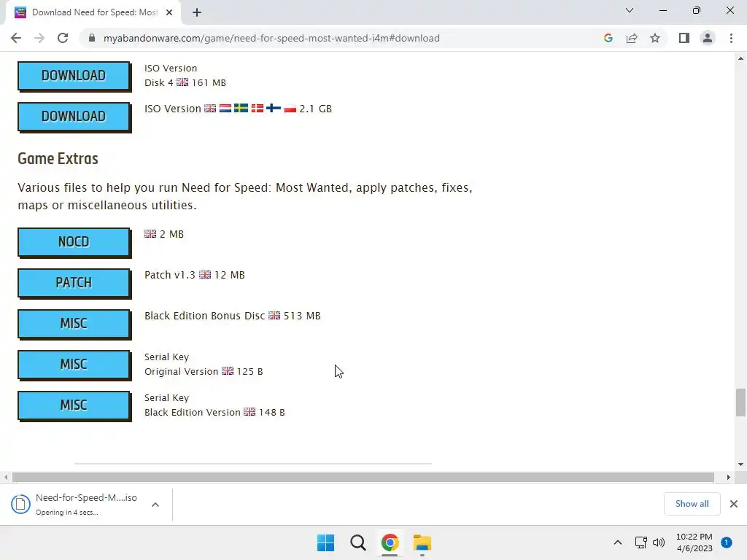Screen dimensions: 747x560
Task: Click the iso file icon in downloads bar
Action: coord(20,505)
